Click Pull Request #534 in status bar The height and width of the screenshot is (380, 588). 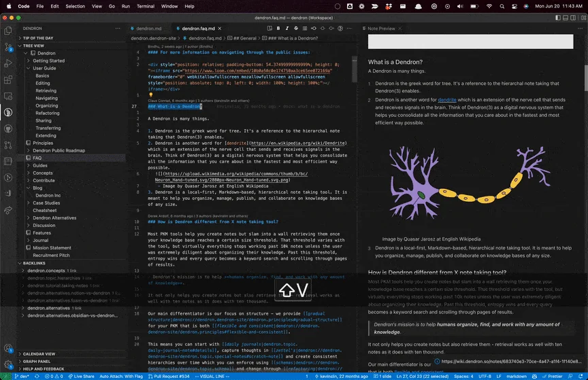169,376
